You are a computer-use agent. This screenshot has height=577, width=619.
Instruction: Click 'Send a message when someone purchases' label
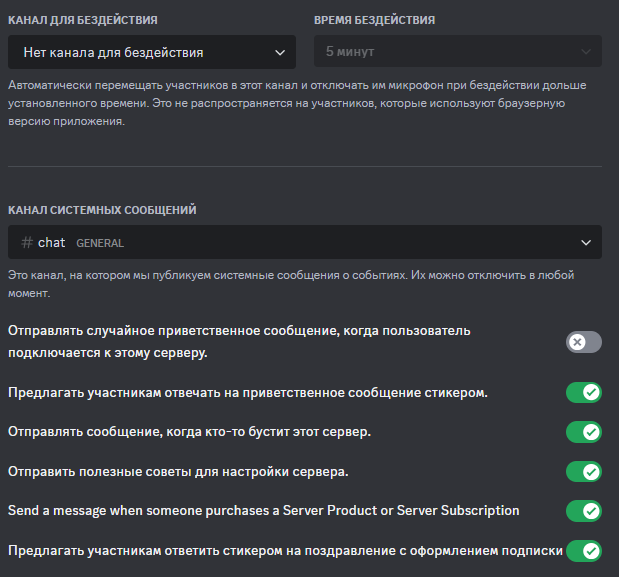263,511
